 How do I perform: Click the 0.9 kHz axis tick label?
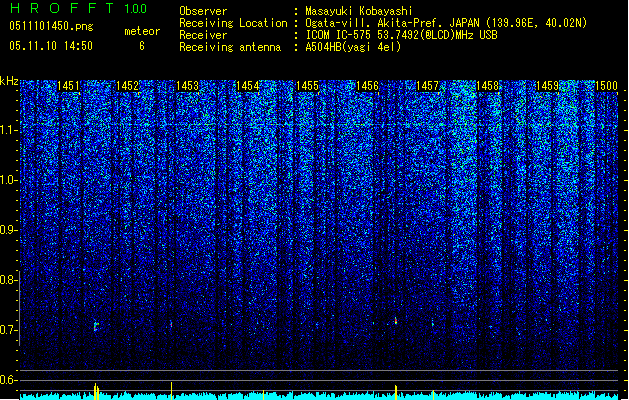pyautogui.click(x=7, y=230)
